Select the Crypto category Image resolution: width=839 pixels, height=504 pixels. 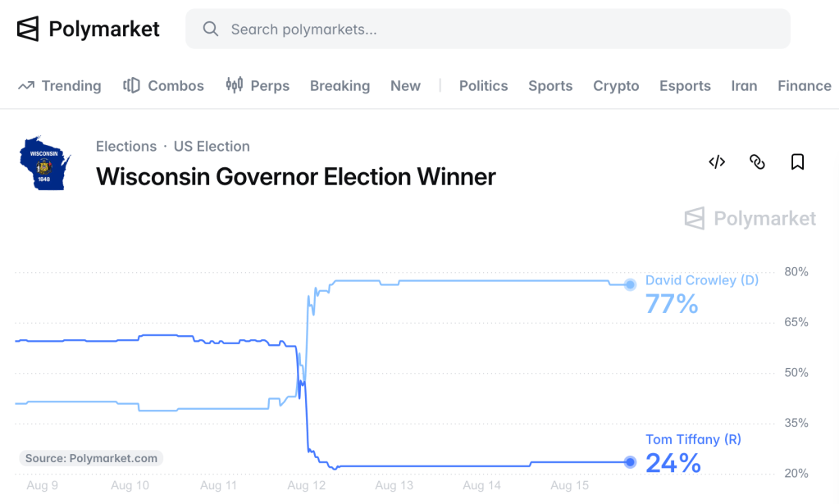(x=616, y=86)
